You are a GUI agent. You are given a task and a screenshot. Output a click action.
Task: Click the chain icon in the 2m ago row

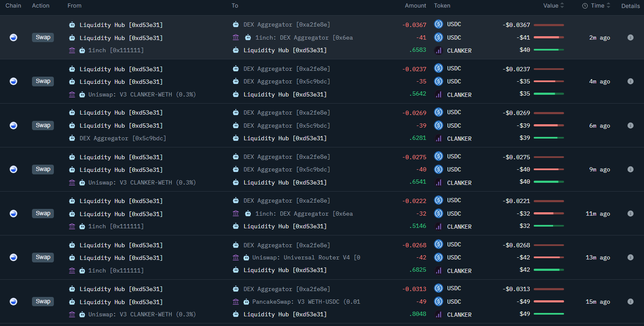(x=13, y=37)
